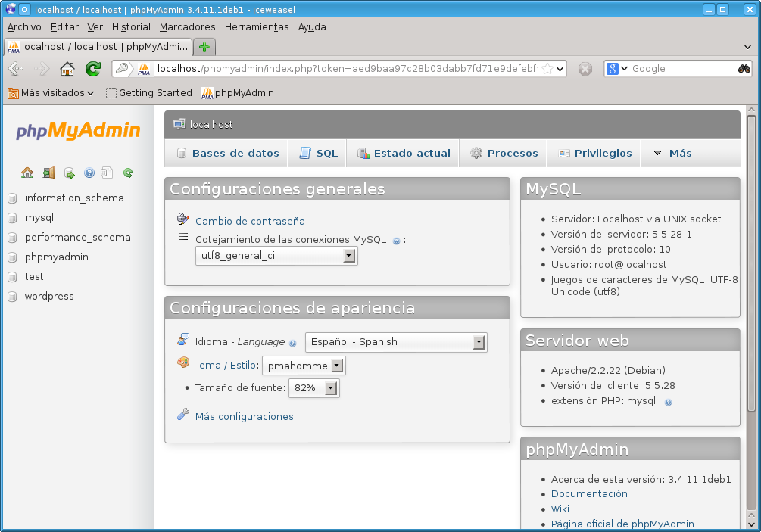Reload the sidebar navigation with the green refresh icon
Screen dimensions: 761x532
[128, 173]
